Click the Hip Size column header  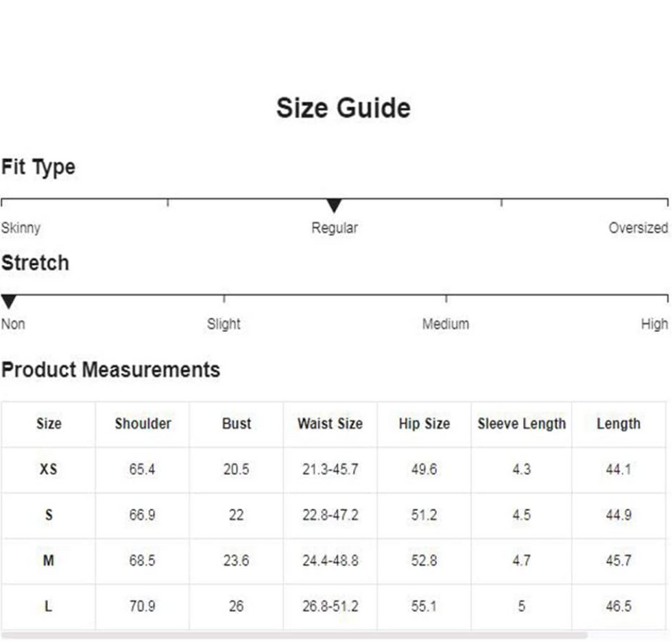pyautogui.click(x=424, y=424)
